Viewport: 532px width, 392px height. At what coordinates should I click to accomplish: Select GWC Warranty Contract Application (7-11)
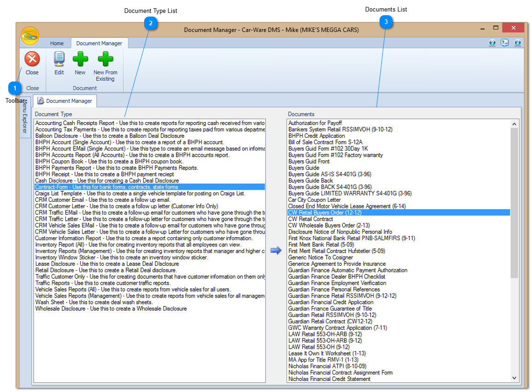pos(399,328)
